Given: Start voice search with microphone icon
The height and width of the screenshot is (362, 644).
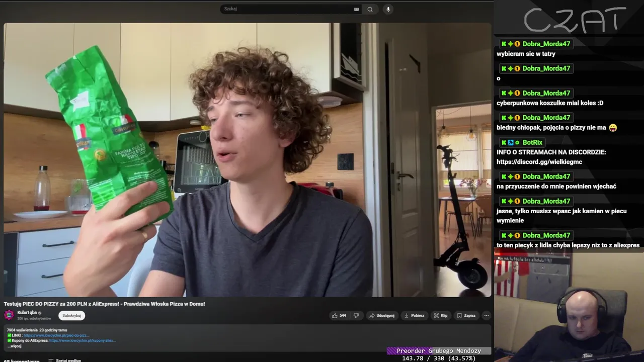Looking at the screenshot, I should coord(388,9).
